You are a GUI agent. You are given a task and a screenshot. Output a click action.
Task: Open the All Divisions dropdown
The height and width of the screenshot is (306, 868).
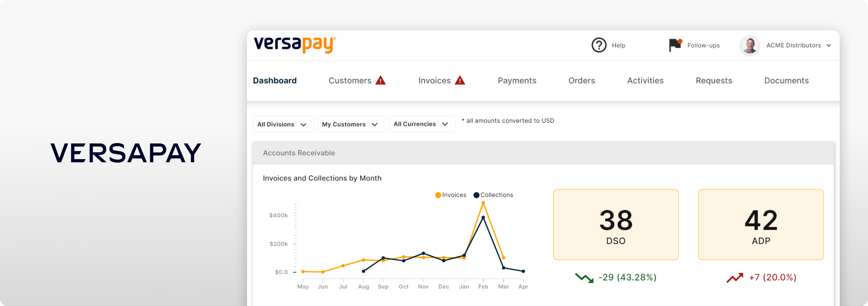pos(283,124)
